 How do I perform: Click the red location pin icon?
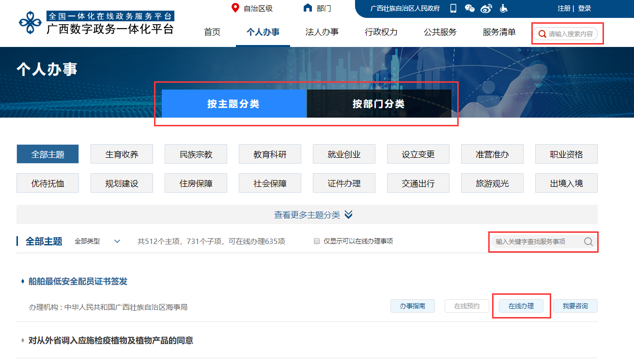pyautogui.click(x=235, y=8)
